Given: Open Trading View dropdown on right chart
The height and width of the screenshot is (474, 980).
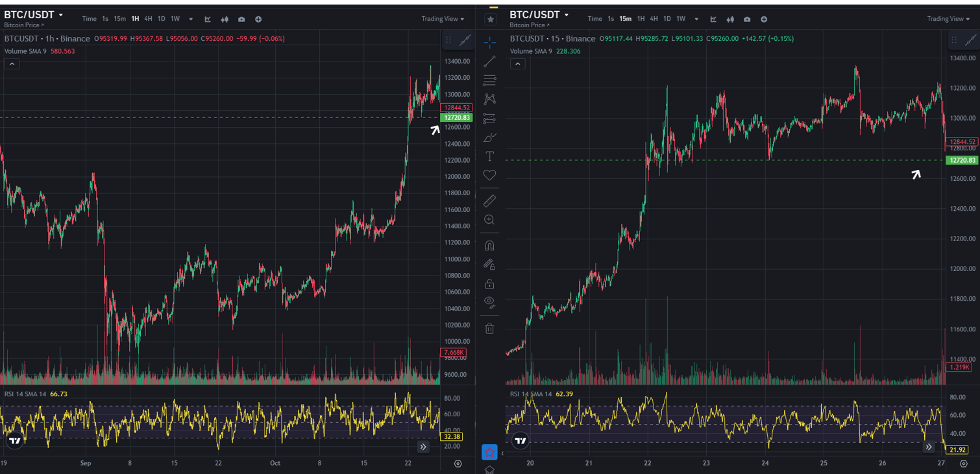Looking at the screenshot, I should click(x=949, y=19).
